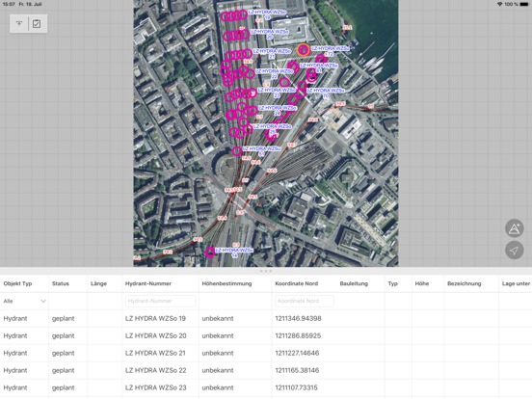Focus the Koordinate Nord filter field

tap(305, 301)
